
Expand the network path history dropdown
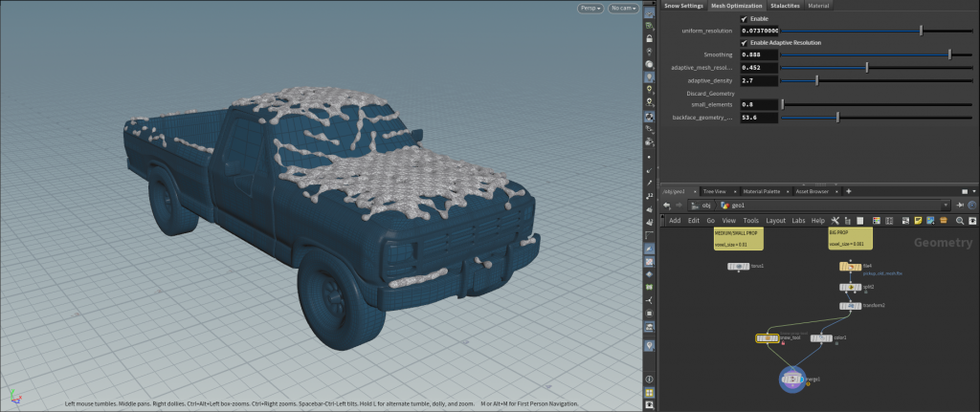point(946,206)
